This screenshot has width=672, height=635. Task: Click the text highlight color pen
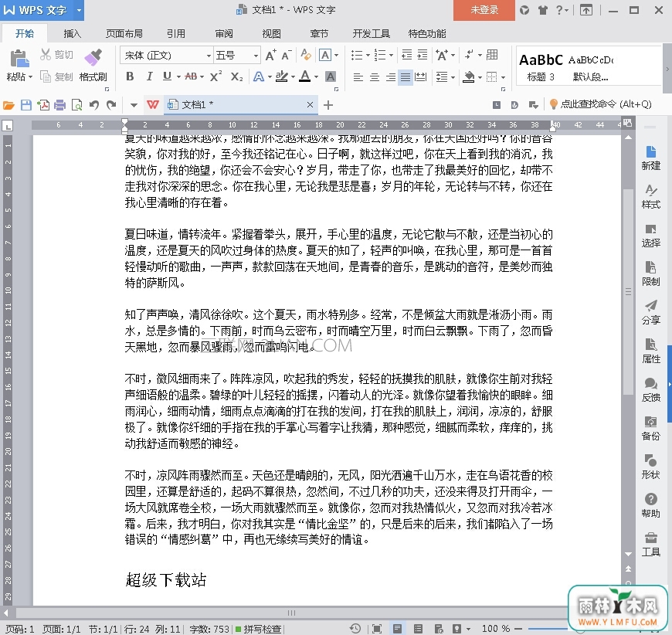coord(281,76)
